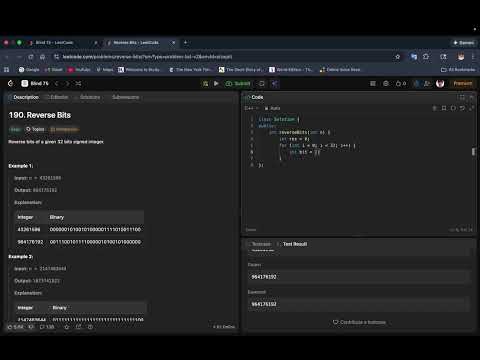Star the problem as favorite
The image size is (480, 360).
(66, 327)
